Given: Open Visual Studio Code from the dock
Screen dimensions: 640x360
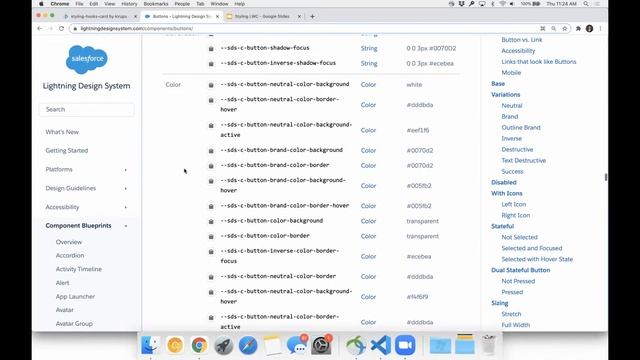Looking at the screenshot, I should (x=380, y=345).
